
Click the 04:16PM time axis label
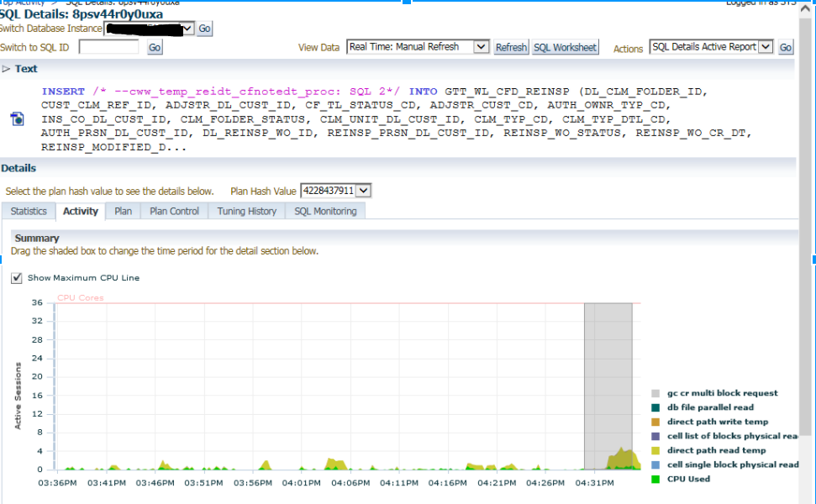pyautogui.click(x=448, y=483)
